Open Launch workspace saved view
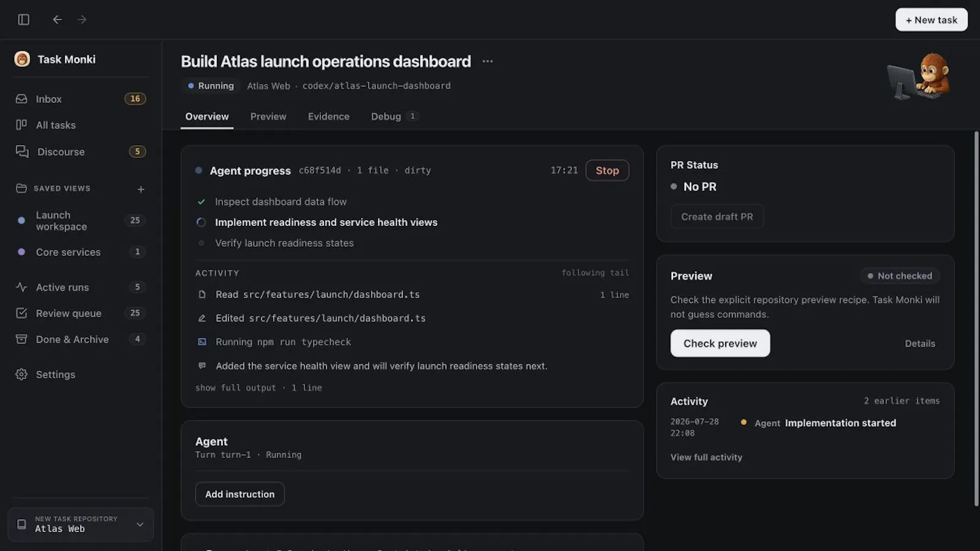The width and height of the screenshot is (980, 551). [80, 220]
